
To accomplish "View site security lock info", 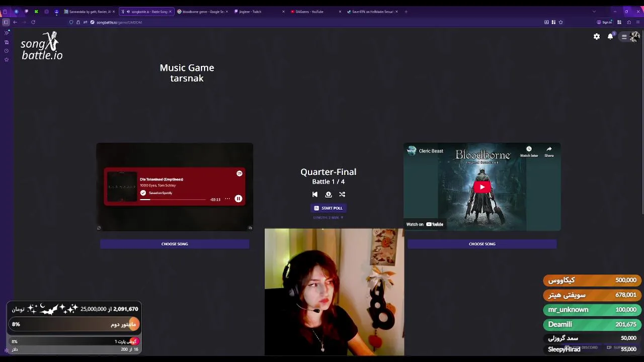I will [78, 22].
